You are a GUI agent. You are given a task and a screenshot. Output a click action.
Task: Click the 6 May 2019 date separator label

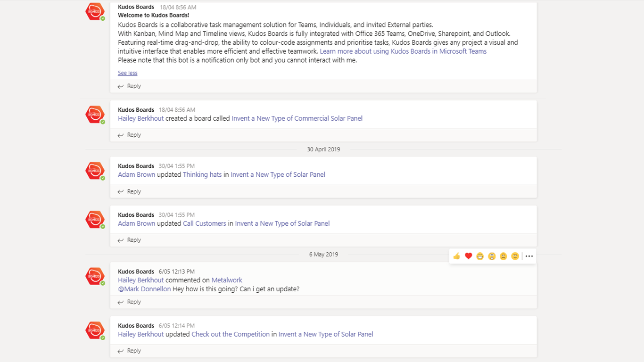point(323,255)
